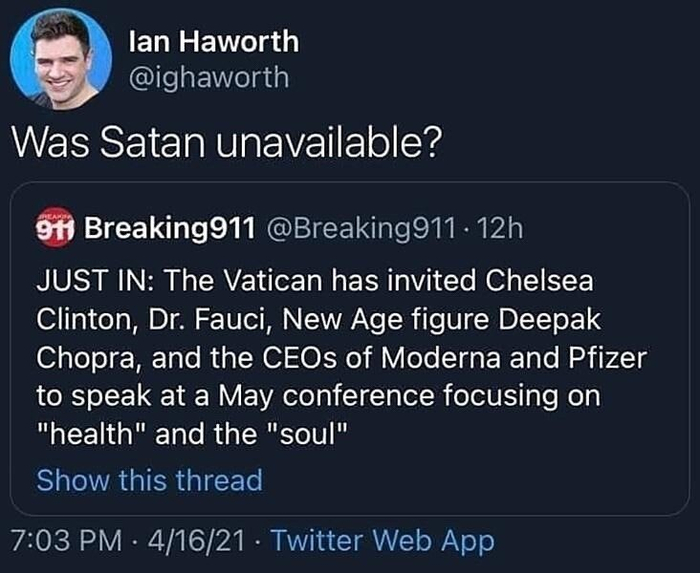Click "Show this thread"
Screen dimensions: 700x573
(149, 480)
